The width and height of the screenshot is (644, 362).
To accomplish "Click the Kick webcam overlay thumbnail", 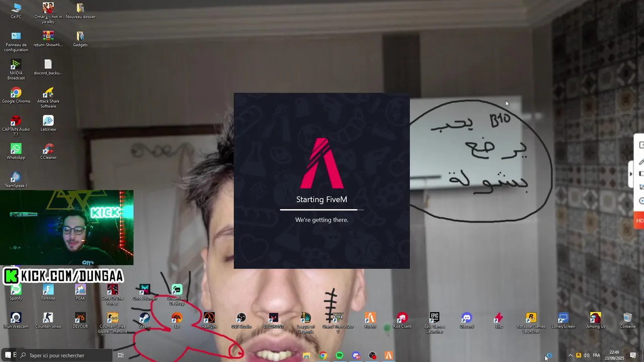I will click(67, 227).
